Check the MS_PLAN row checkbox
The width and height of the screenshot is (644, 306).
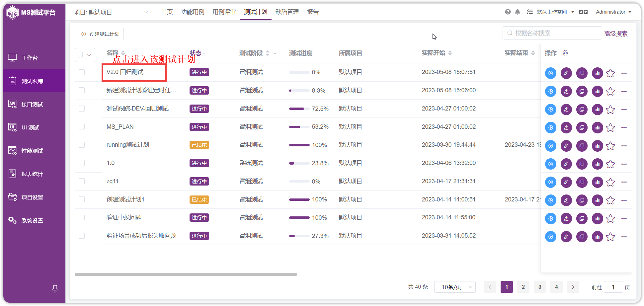point(82,127)
